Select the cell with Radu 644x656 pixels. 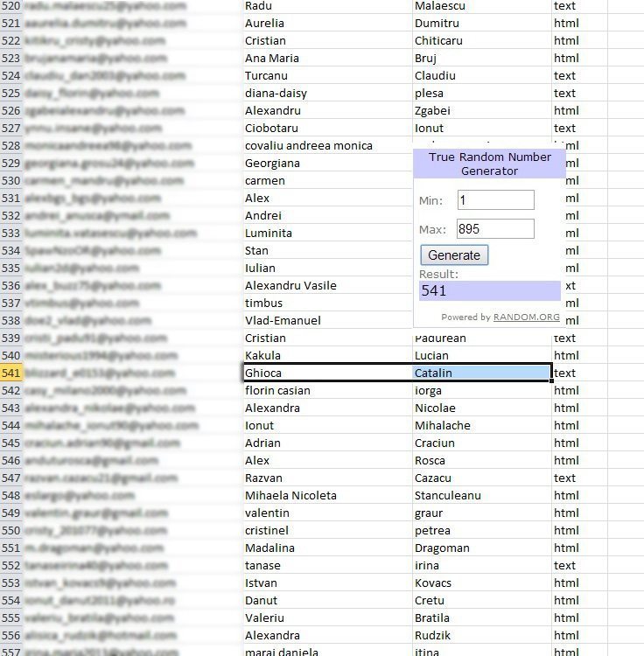[327, 6]
